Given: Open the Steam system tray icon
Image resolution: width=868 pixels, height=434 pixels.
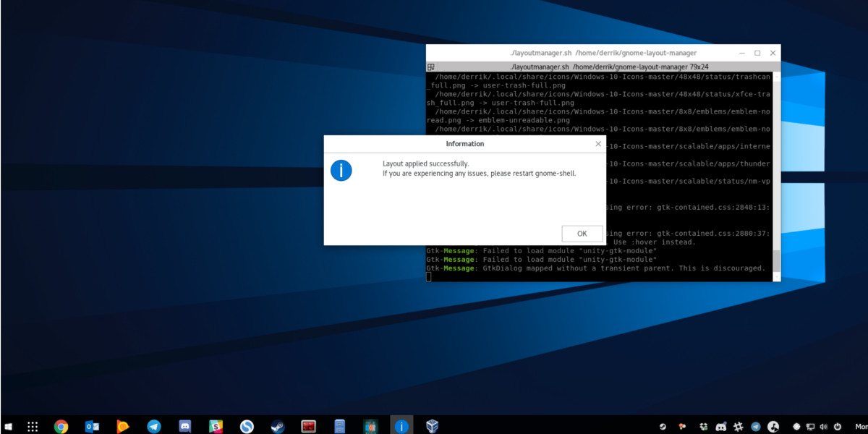Looking at the screenshot, I should (x=663, y=427).
